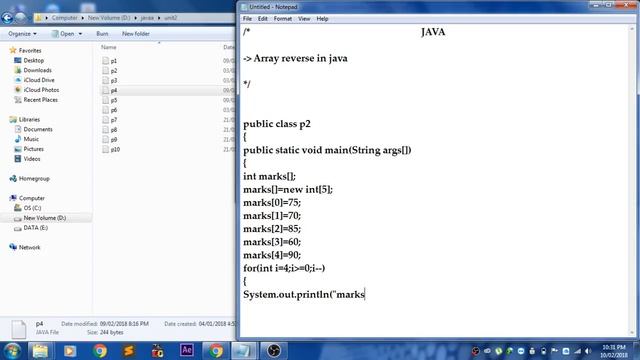Image resolution: width=640 pixels, height=360 pixels.
Task: Click the scroll-up arrow in Notepad
Action: (633, 29)
